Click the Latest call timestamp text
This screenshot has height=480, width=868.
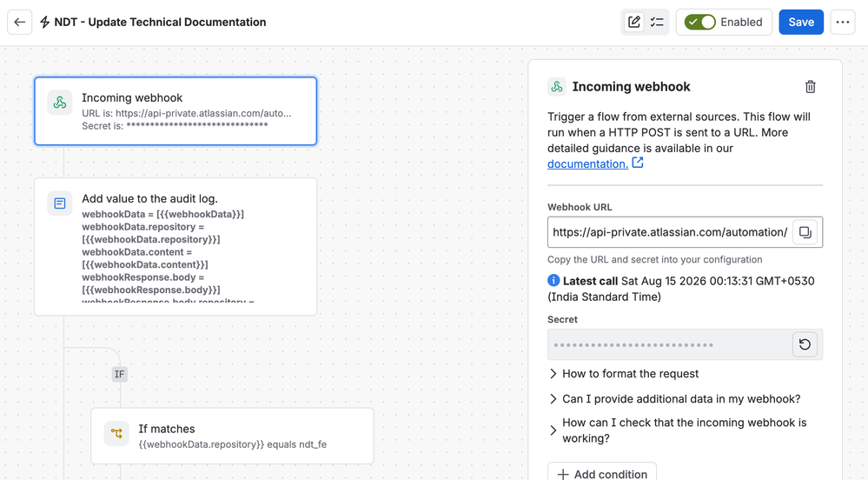681,289
